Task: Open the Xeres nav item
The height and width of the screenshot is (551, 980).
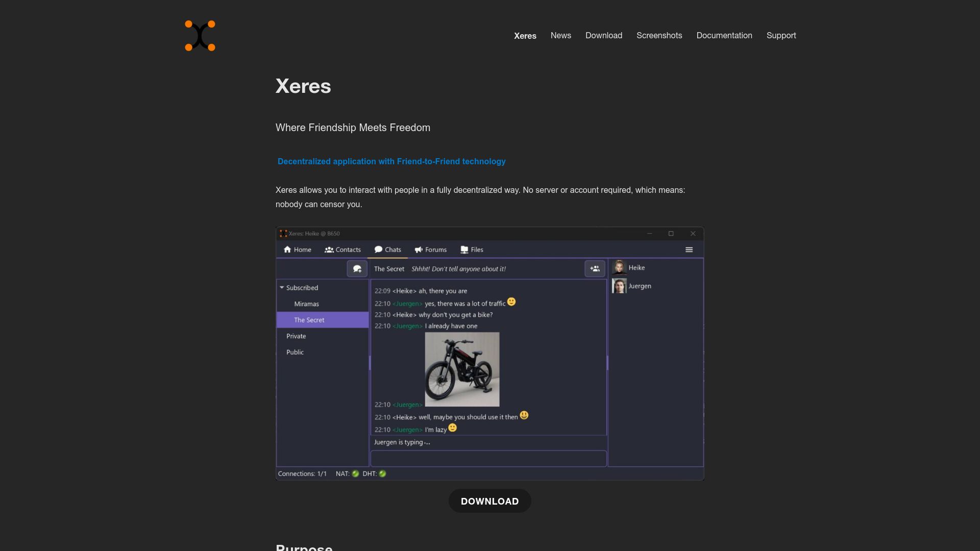Action: coord(525,36)
